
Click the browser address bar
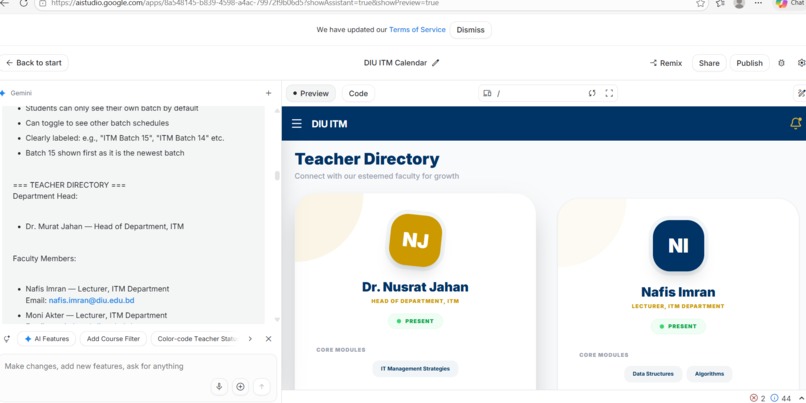[x=368, y=3]
